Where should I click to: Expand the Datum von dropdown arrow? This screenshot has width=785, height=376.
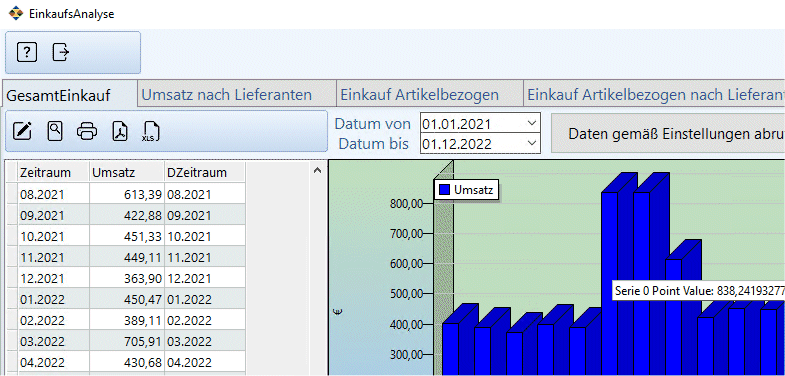[531, 123]
